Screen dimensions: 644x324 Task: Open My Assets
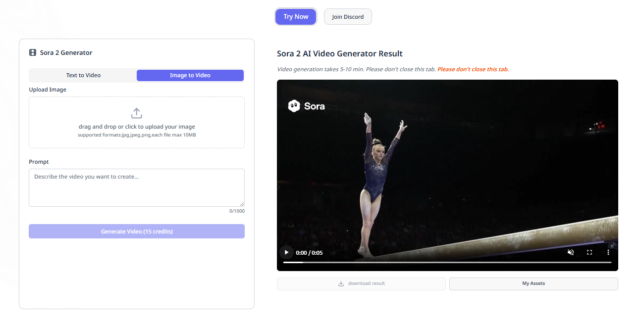click(534, 283)
